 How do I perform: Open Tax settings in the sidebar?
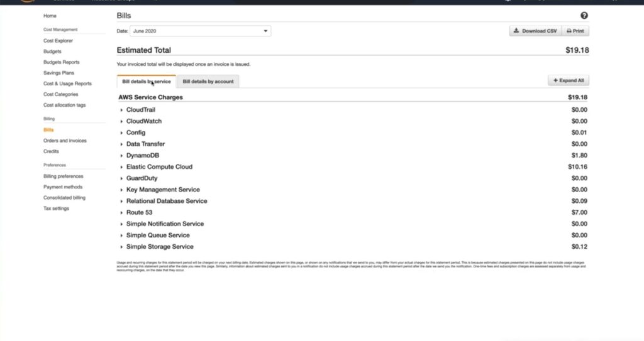(x=56, y=208)
